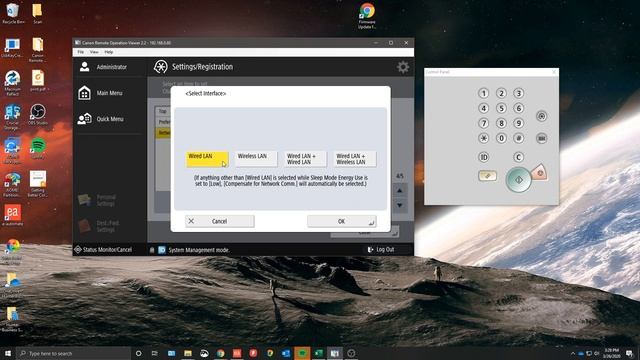Image resolution: width=640 pixels, height=360 pixels.
Task: Click the yellow Reset key on Control Panel
Action: (487, 176)
